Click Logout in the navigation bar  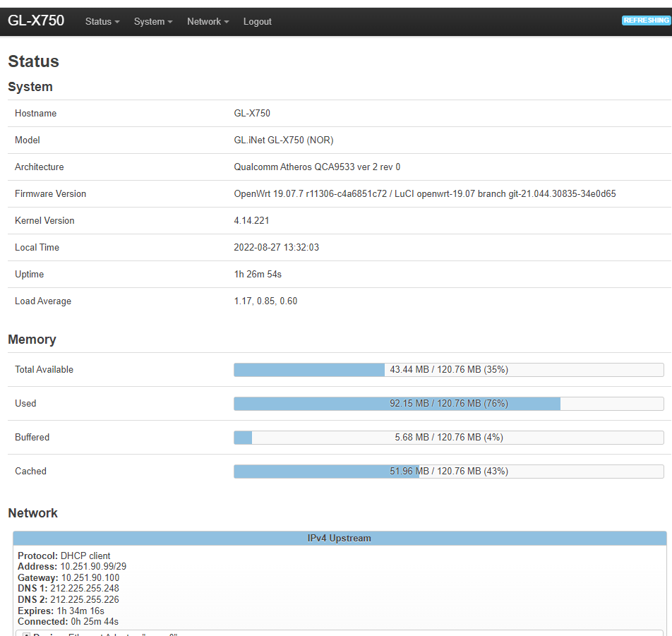coord(257,21)
